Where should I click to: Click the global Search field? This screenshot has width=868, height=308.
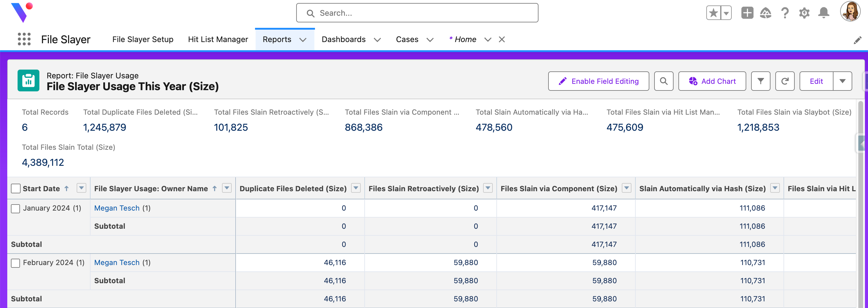(417, 13)
